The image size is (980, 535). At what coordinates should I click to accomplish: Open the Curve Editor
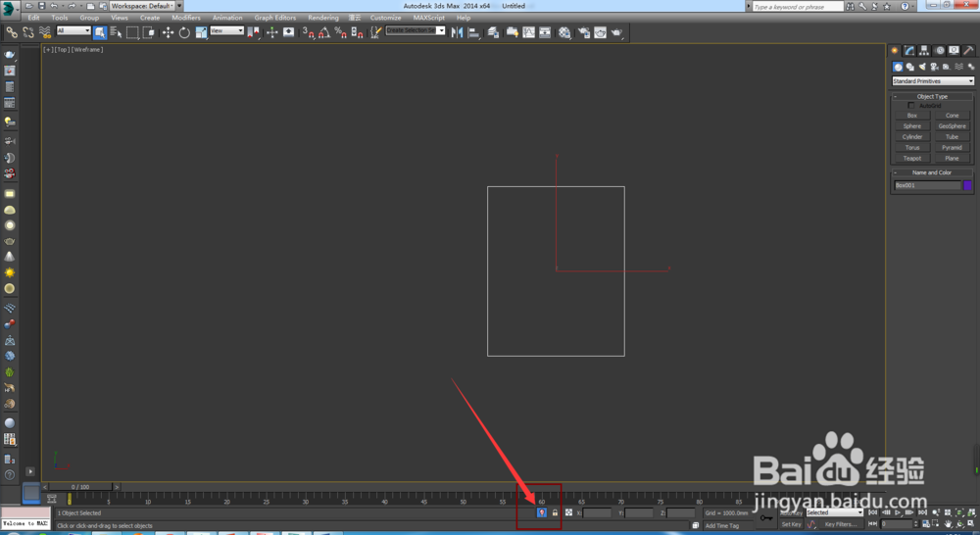point(529,32)
